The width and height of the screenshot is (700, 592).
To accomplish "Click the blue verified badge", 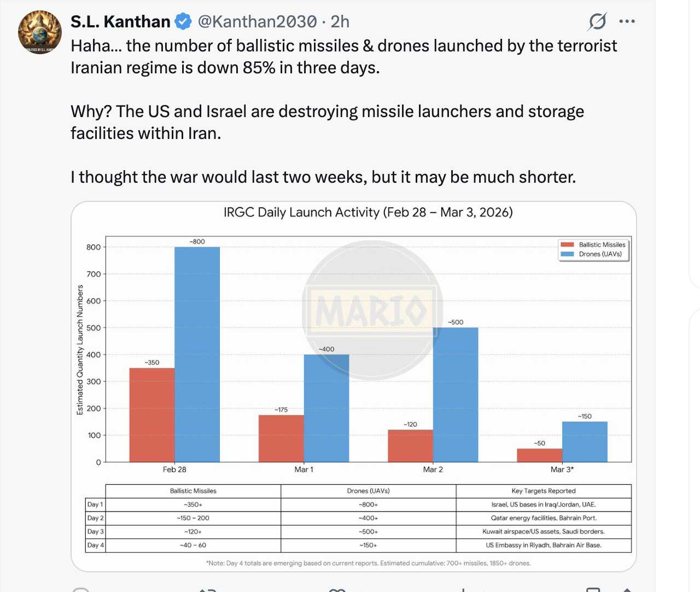I will point(183,22).
